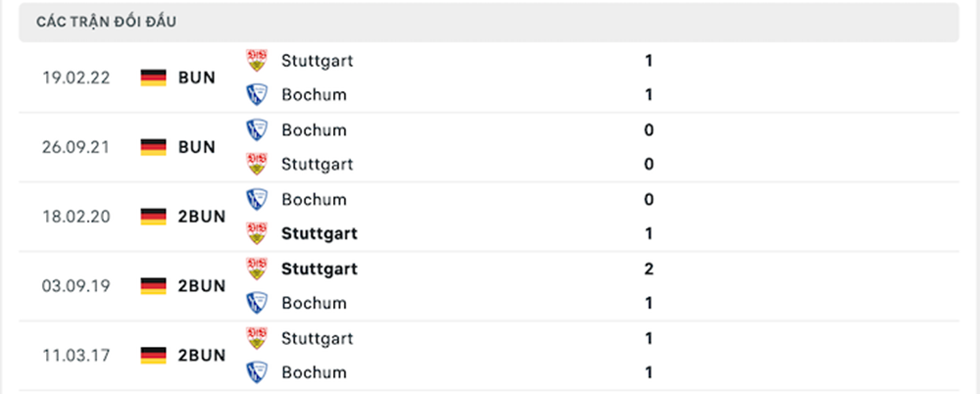Click the 11.03.17 match date

click(x=74, y=355)
